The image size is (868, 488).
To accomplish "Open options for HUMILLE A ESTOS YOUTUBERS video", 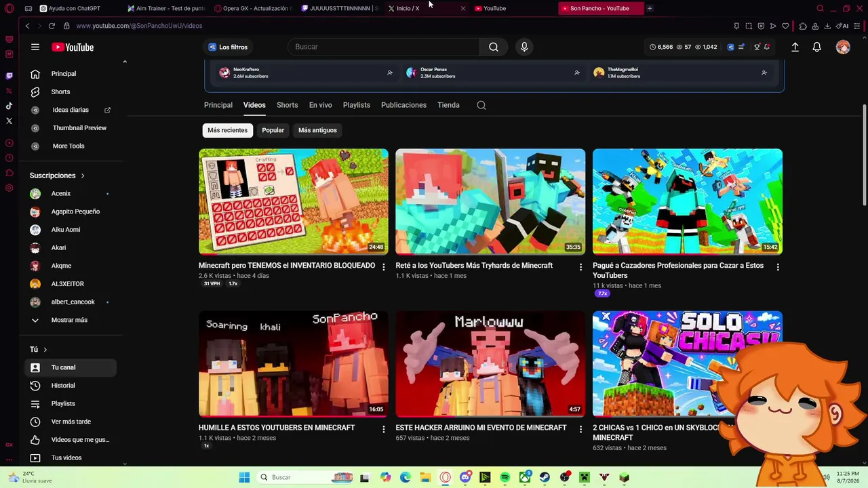I will pos(384,429).
